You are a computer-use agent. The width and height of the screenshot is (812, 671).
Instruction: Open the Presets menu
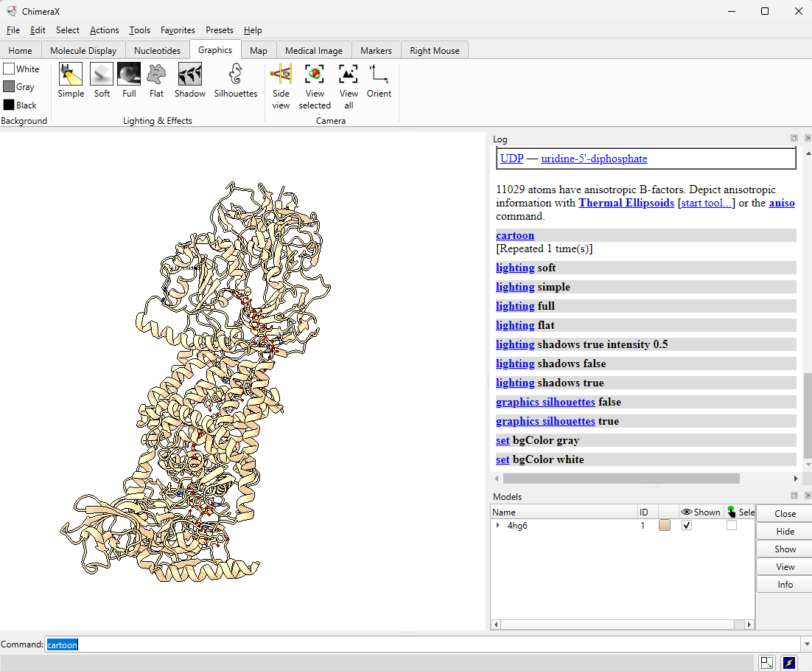pos(219,30)
